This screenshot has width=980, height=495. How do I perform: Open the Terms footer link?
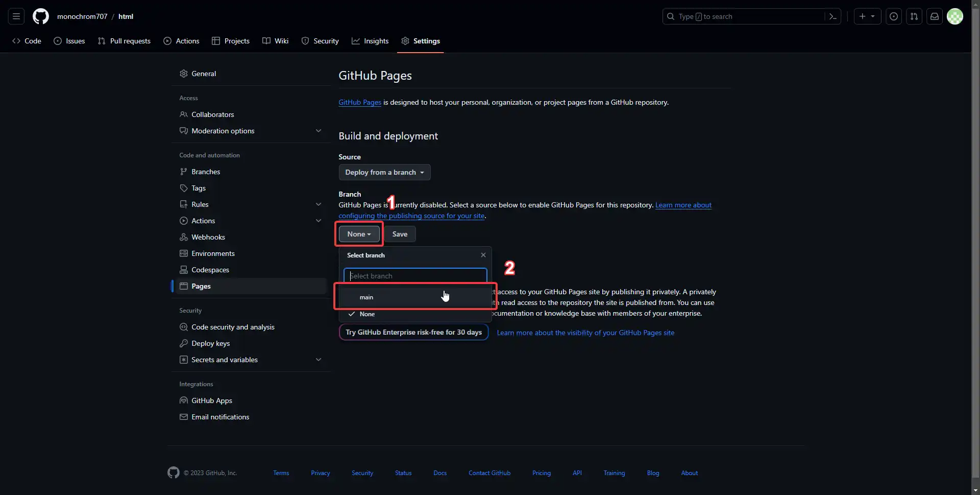[x=281, y=473]
